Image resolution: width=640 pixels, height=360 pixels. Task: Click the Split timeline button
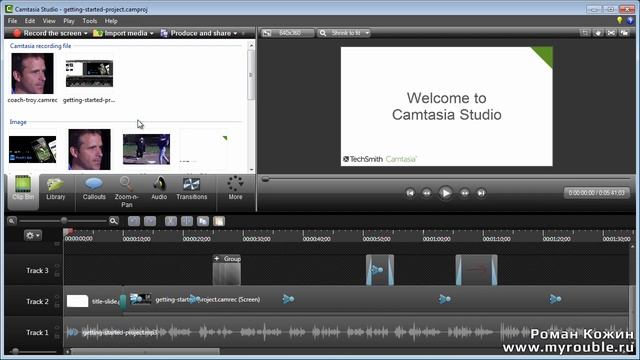187,221
